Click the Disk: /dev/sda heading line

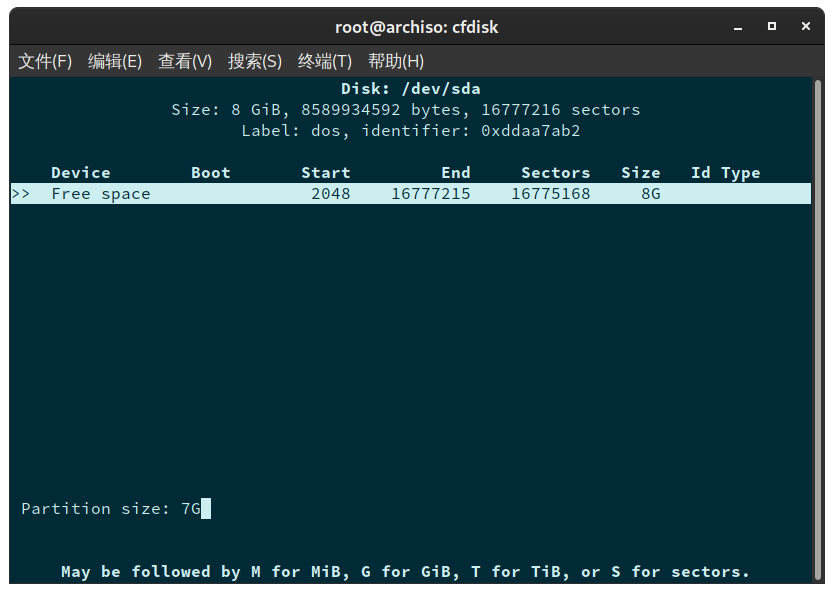point(416,88)
